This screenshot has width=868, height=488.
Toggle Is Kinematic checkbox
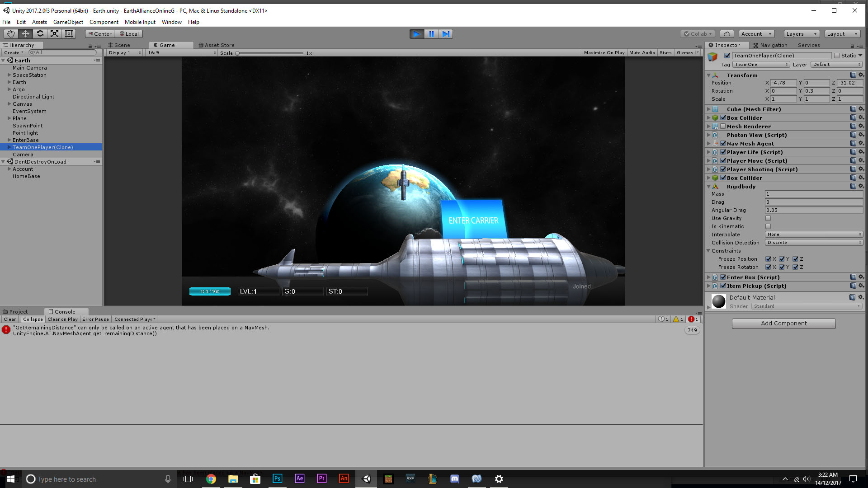(x=768, y=226)
